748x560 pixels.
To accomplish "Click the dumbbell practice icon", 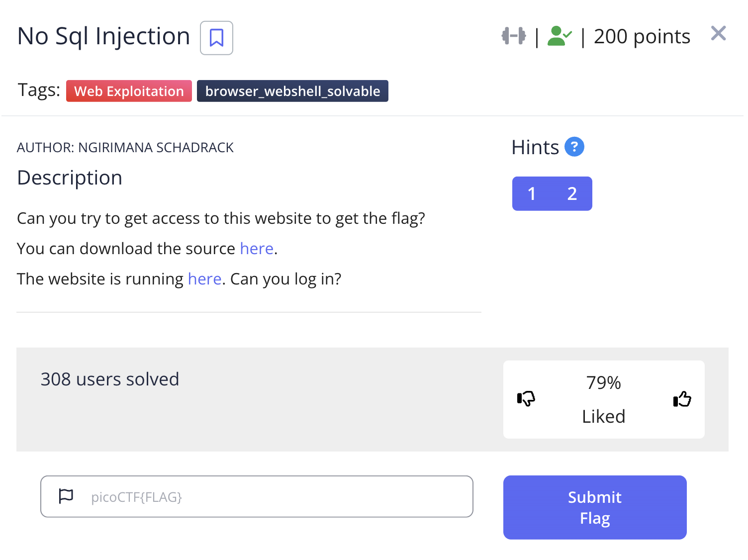I will tap(514, 36).
